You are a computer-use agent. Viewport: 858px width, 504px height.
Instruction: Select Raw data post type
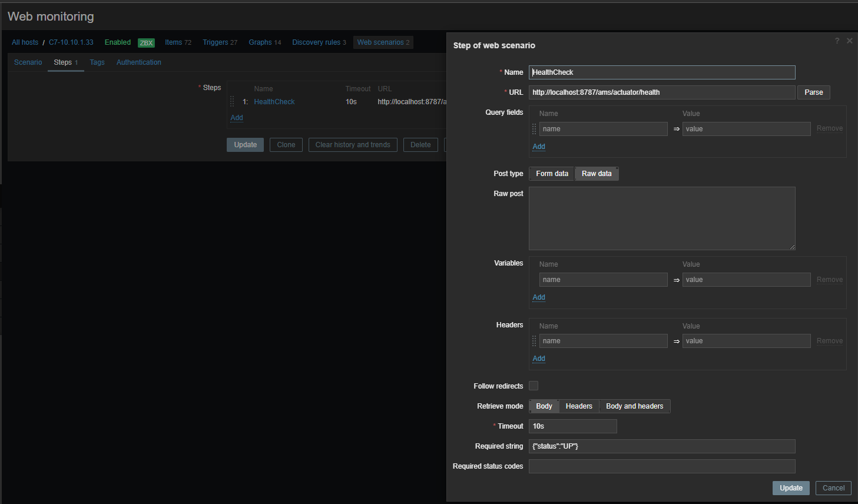(x=597, y=174)
